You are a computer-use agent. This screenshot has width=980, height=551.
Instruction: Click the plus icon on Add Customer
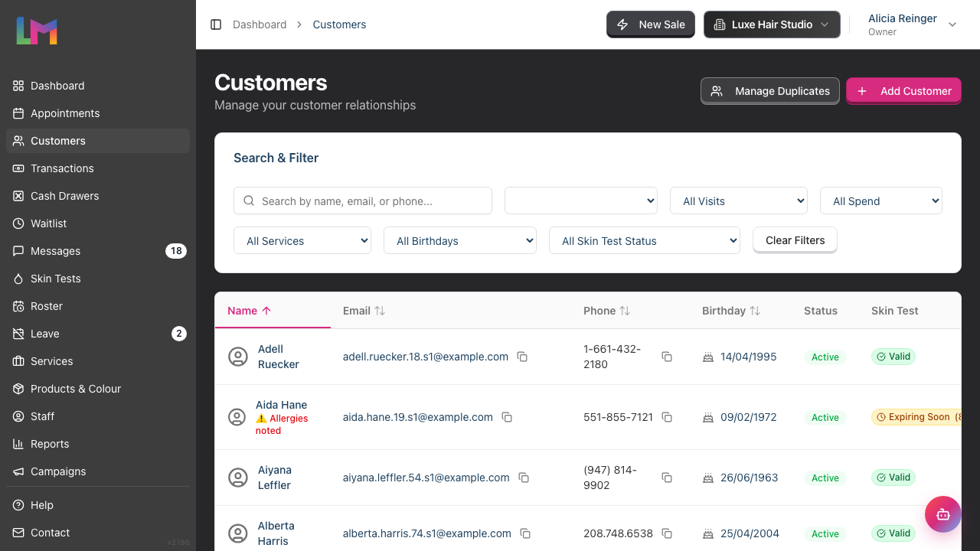(x=862, y=91)
